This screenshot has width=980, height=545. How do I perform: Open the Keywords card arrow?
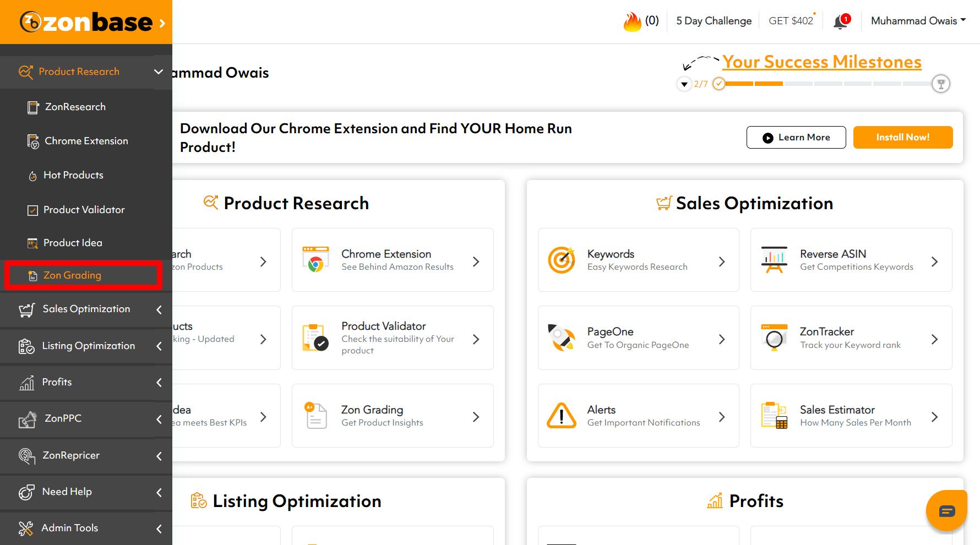(x=722, y=262)
